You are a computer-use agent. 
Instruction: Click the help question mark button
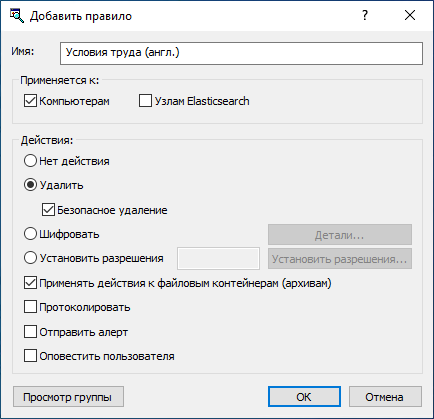365,15
